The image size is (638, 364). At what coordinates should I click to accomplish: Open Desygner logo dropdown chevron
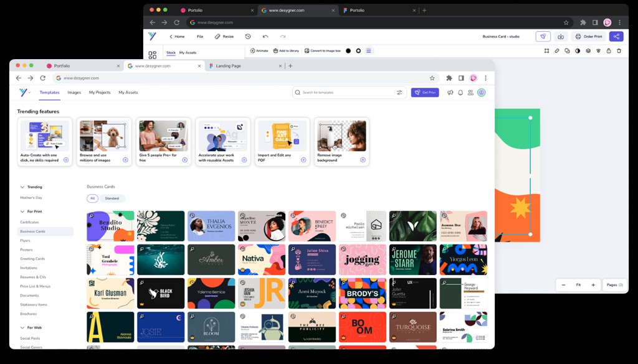click(29, 93)
